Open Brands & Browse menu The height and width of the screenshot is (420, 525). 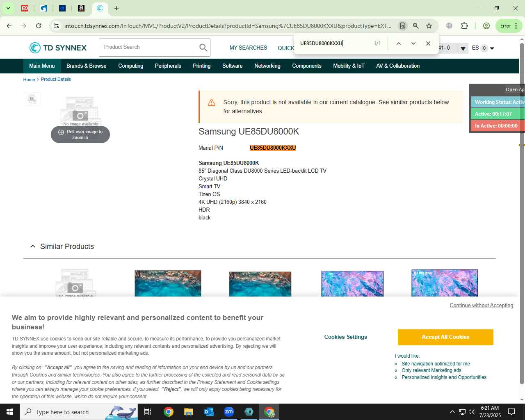pyautogui.click(x=86, y=66)
